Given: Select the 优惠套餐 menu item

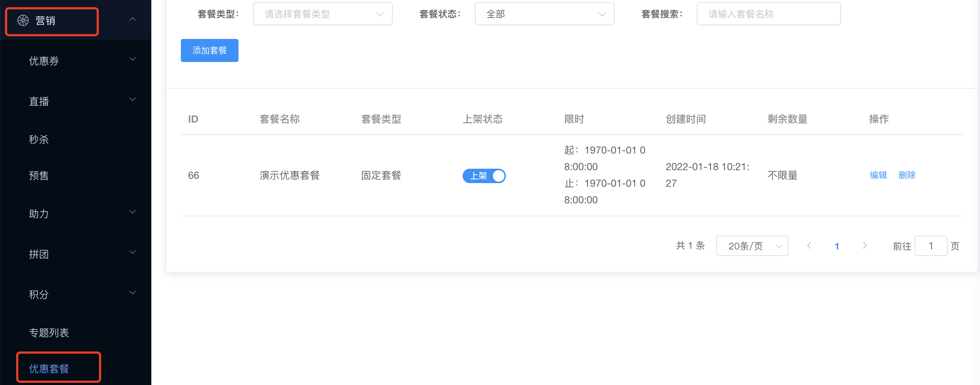Looking at the screenshot, I should pos(49,369).
